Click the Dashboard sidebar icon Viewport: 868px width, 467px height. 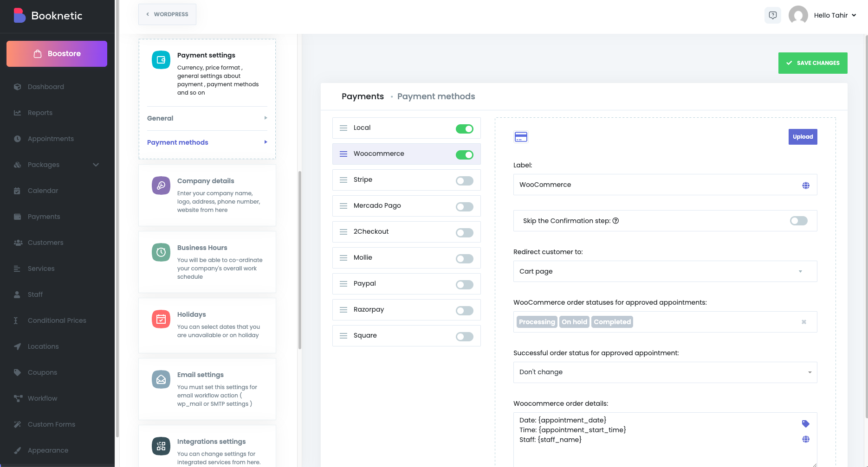click(18, 87)
